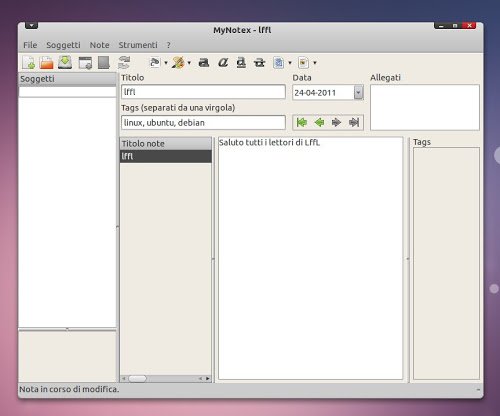Click inside the Titolo text field

coord(203,92)
